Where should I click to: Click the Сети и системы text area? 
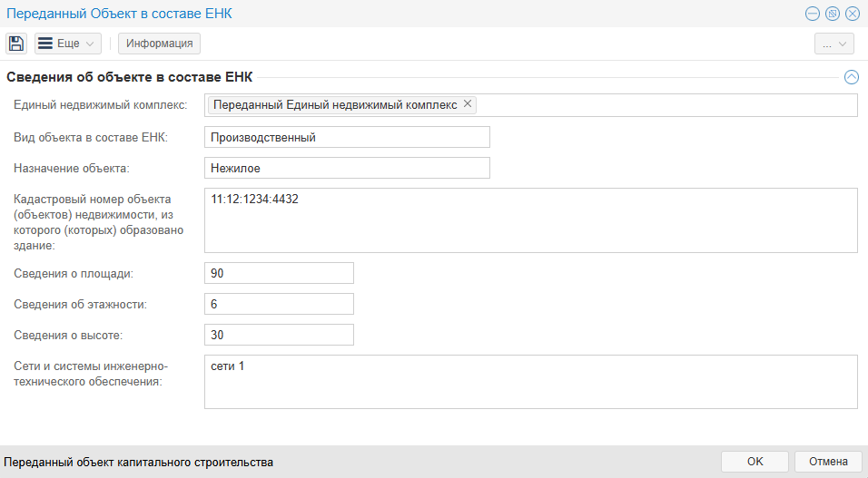pos(530,382)
